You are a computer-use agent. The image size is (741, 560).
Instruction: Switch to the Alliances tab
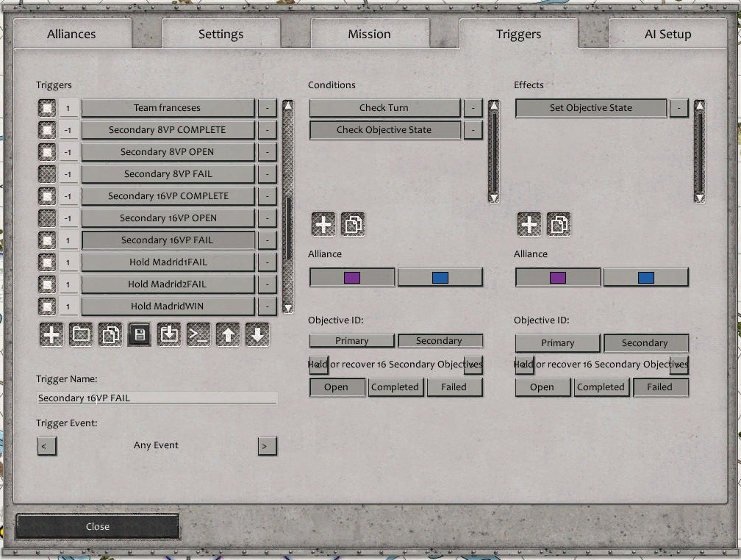[x=71, y=34]
